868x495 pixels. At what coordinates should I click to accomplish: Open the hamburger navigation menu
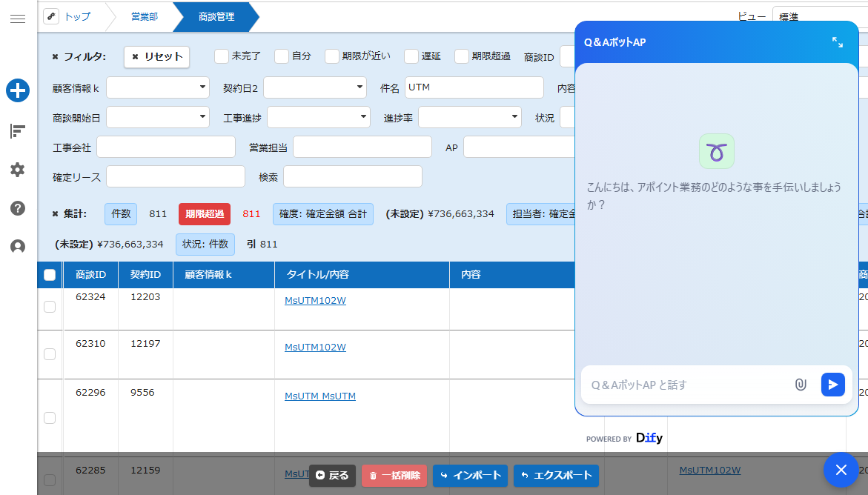[x=18, y=19]
